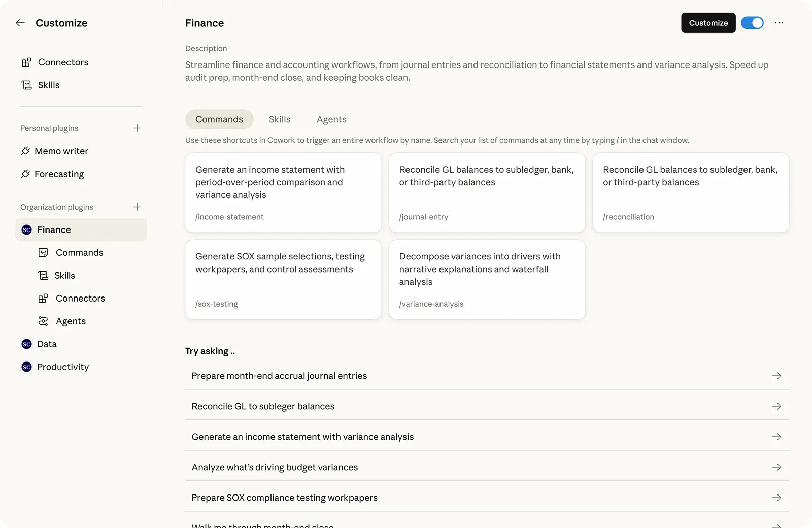Viewport: 812px width, 528px height.
Task: Open the /variance-analysis command card
Action: point(487,280)
